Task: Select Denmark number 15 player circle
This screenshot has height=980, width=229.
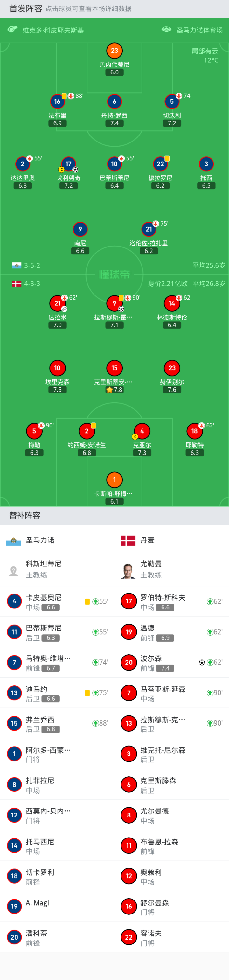Action: (114, 368)
